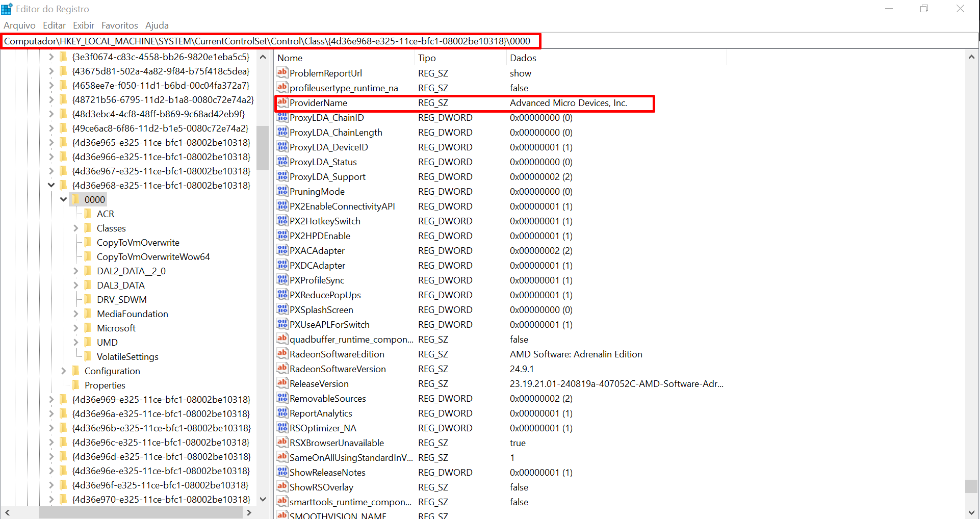The width and height of the screenshot is (980, 519).
Task: Click the UMD subkey folder icon
Action: pyautogui.click(x=88, y=342)
